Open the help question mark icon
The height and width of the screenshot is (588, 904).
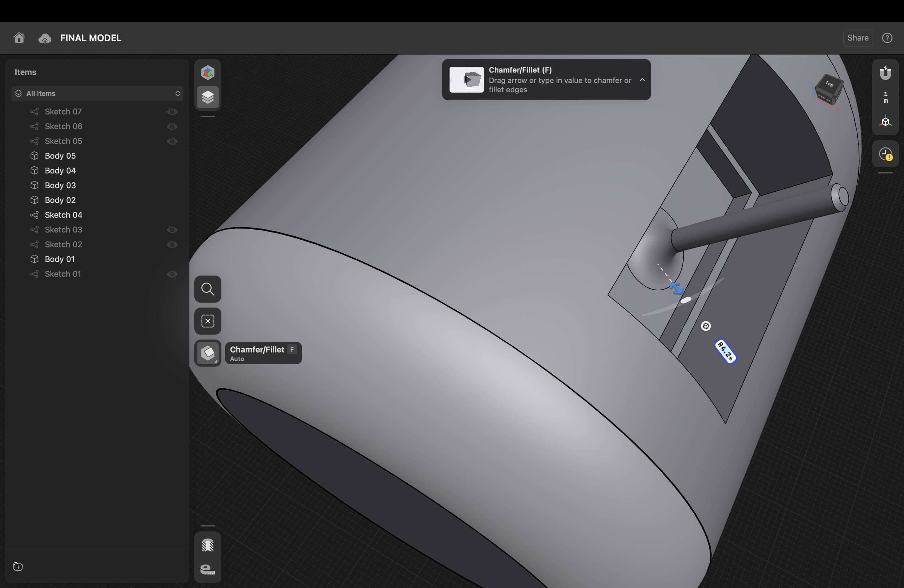click(x=887, y=38)
